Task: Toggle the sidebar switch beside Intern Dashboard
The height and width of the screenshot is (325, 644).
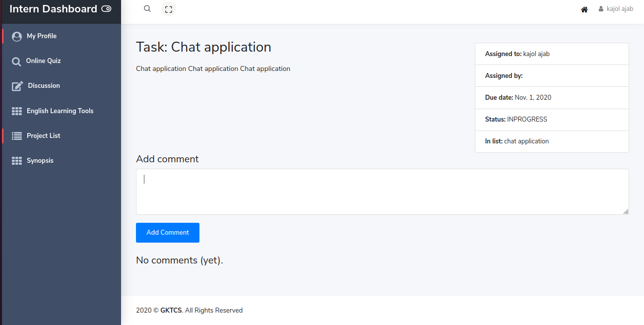Action: point(106,9)
